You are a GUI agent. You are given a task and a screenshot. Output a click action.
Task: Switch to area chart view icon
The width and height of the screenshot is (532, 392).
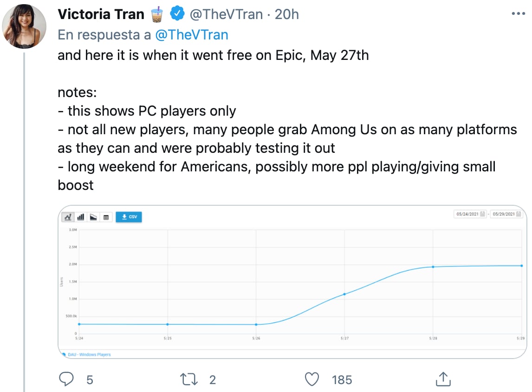point(93,217)
